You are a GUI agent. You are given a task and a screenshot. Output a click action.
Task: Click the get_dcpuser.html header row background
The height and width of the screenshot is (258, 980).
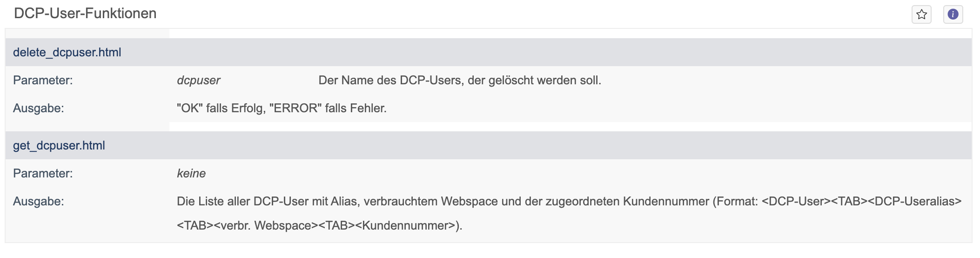pos(489,145)
